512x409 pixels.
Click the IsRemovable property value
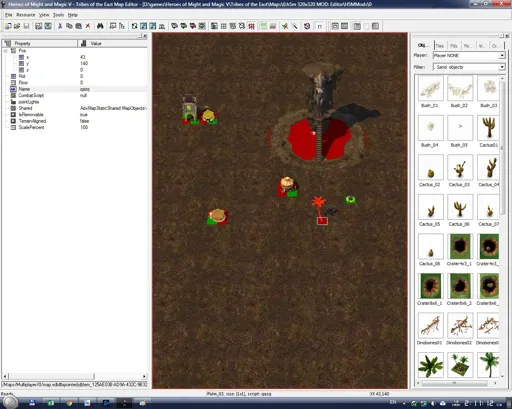[x=84, y=115]
